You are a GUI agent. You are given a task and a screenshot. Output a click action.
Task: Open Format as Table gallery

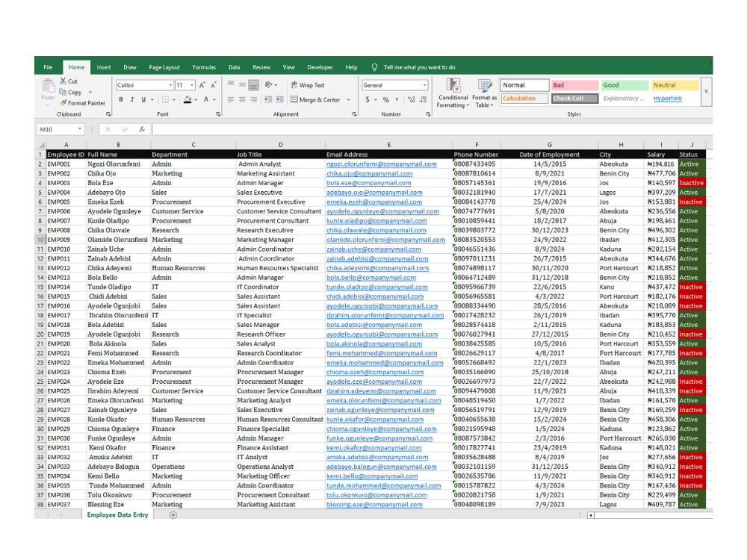[485, 93]
